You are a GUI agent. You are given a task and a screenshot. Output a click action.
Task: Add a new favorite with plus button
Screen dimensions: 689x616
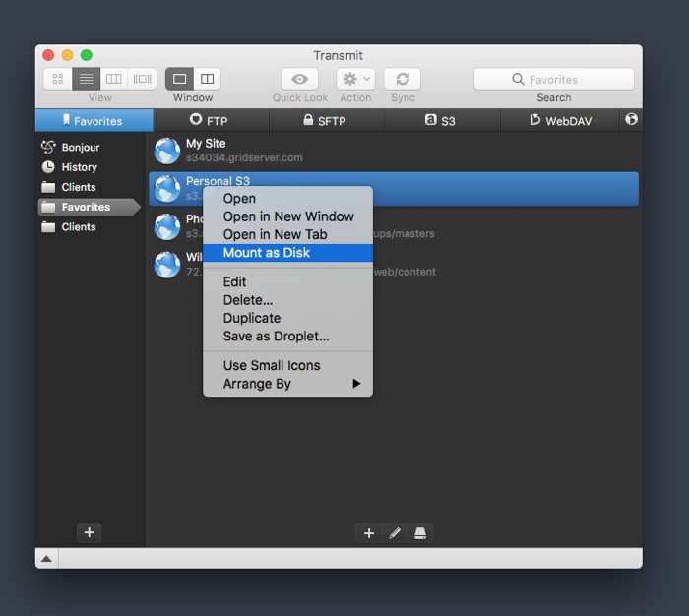pos(369,533)
